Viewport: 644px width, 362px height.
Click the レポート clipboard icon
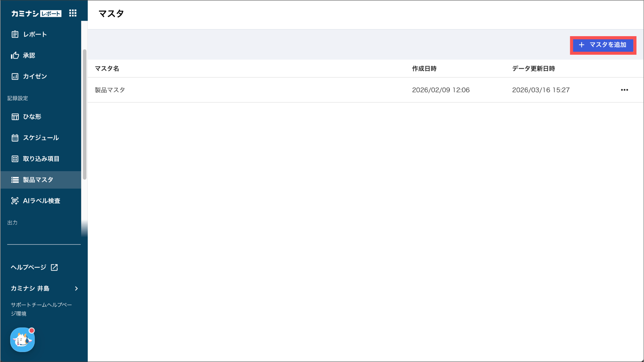coord(15,34)
